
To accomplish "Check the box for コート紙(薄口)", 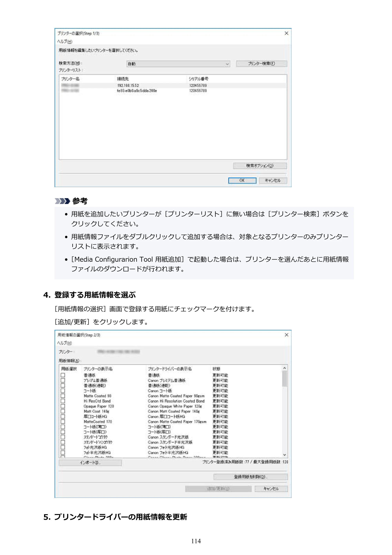I will 63,427.
